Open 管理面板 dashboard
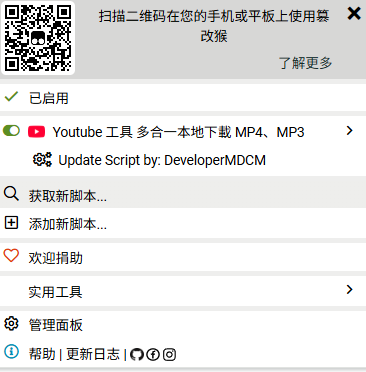The image size is (366, 372). pyautogui.click(x=183, y=324)
